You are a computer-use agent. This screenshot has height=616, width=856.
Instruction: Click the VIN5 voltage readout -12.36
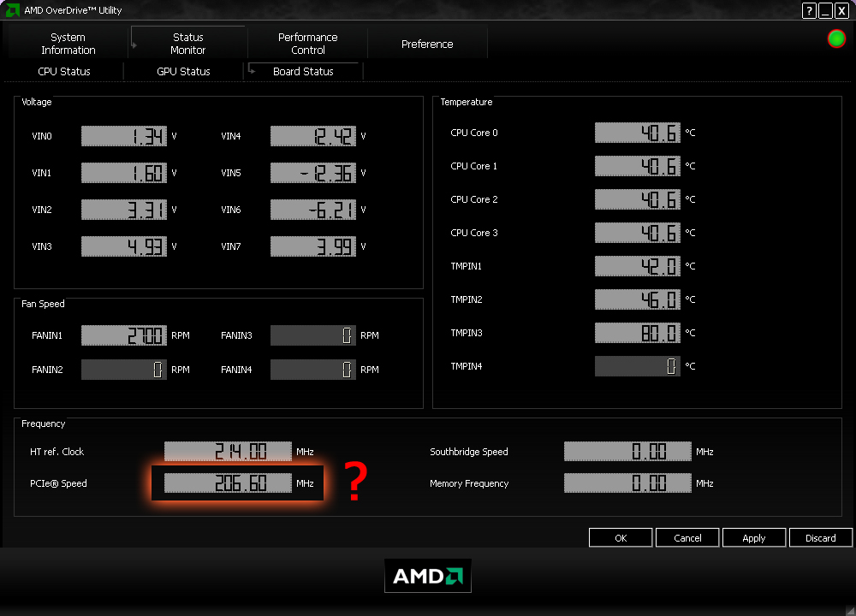[313, 173]
